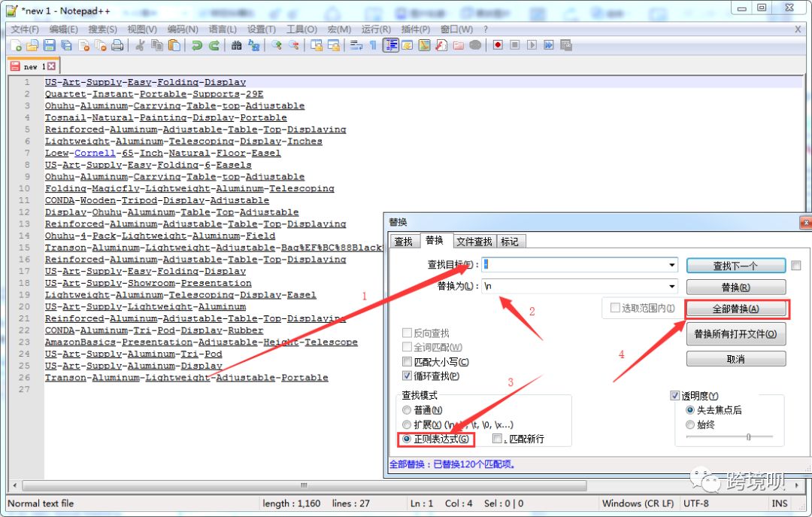Click line 7 text Loew-Cornell-65-Inch-Natural-Floor-Easel
This screenshot has width=812, height=517.
pos(162,153)
